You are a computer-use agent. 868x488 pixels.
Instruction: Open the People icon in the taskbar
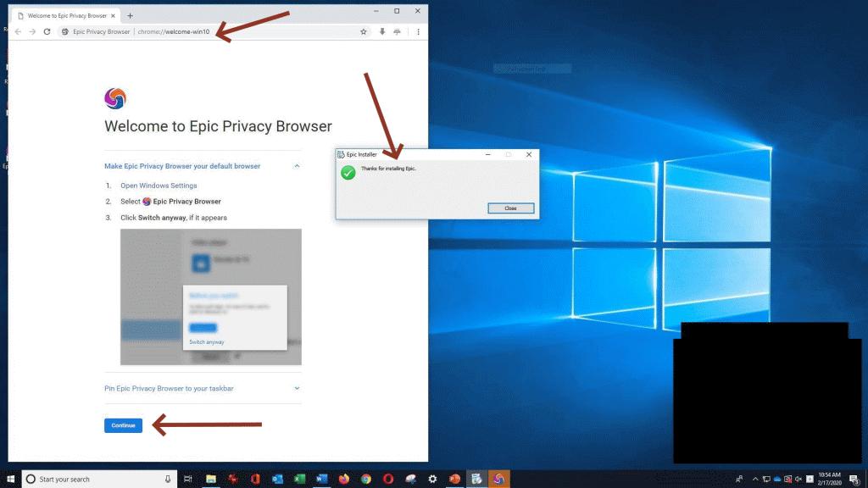click(739, 479)
